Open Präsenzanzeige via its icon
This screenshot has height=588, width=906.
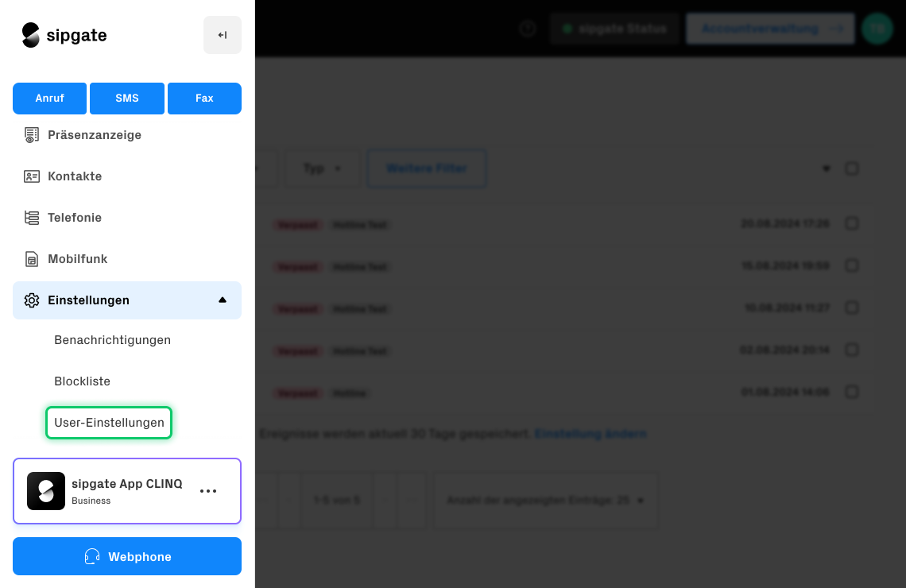(32, 135)
